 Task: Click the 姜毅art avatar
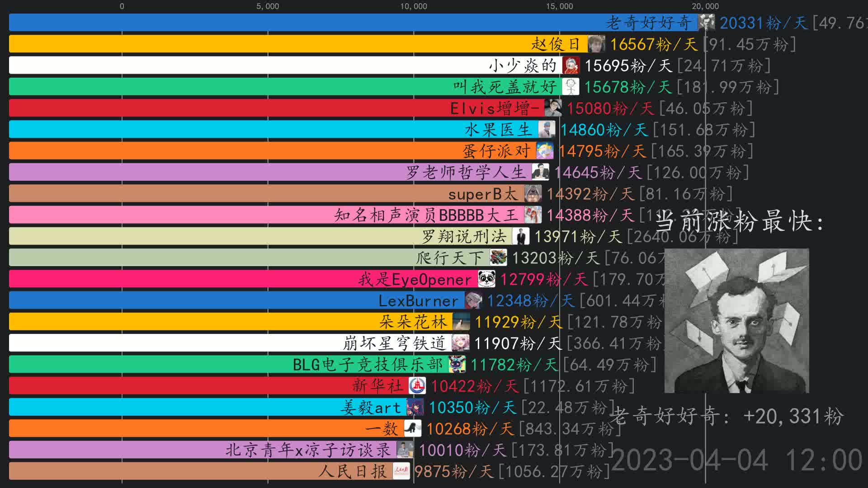tap(415, 408)
